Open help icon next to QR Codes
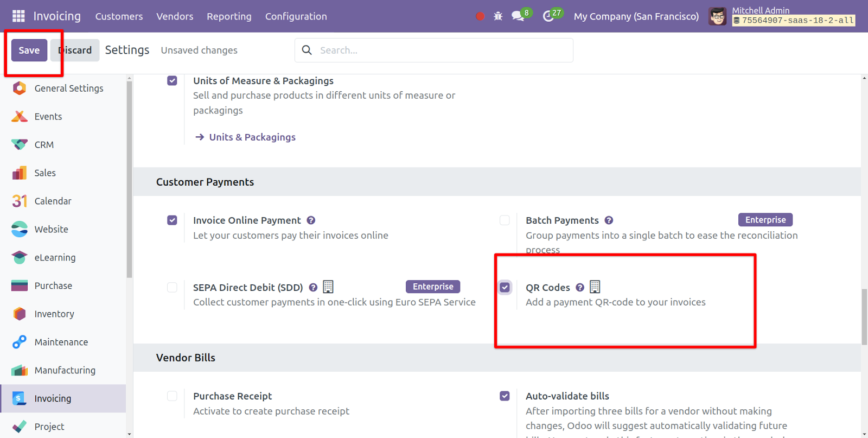 pyautogui.click(x=580, y=288)
